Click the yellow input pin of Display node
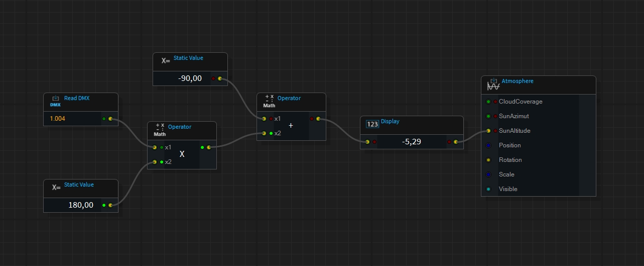644x266 pixels. 367,142
